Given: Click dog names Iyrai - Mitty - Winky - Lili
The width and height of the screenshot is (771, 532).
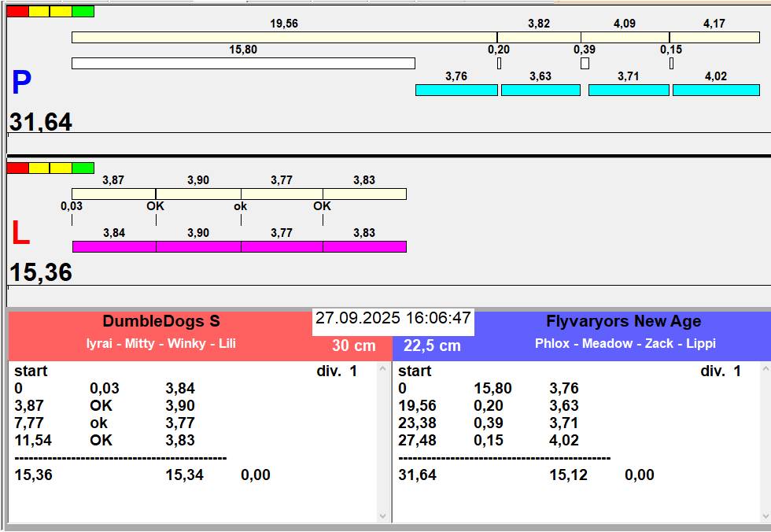Looking at the screenshot, I should click(x=160, y=343).
